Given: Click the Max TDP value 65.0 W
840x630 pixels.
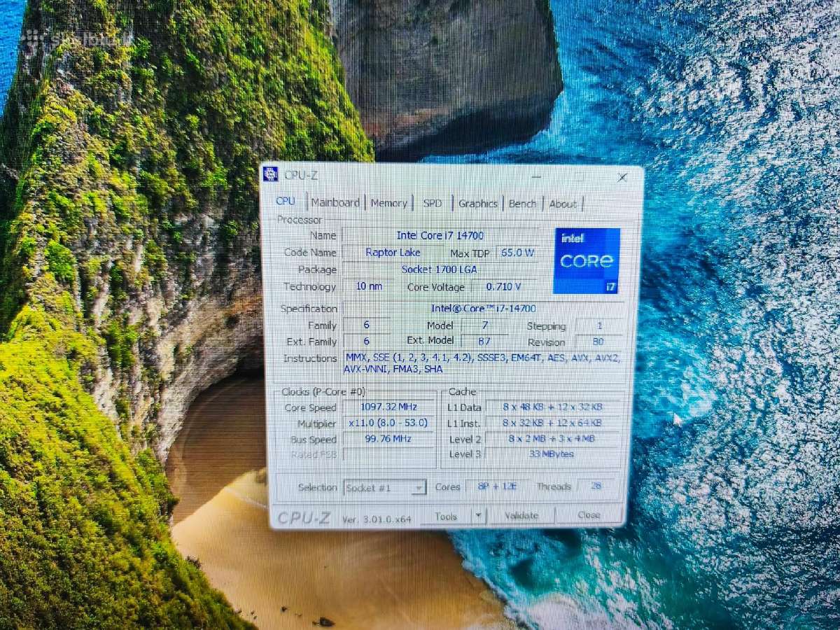Looking at the screenshot, I should pyautogui.click(x=518, y=253).
